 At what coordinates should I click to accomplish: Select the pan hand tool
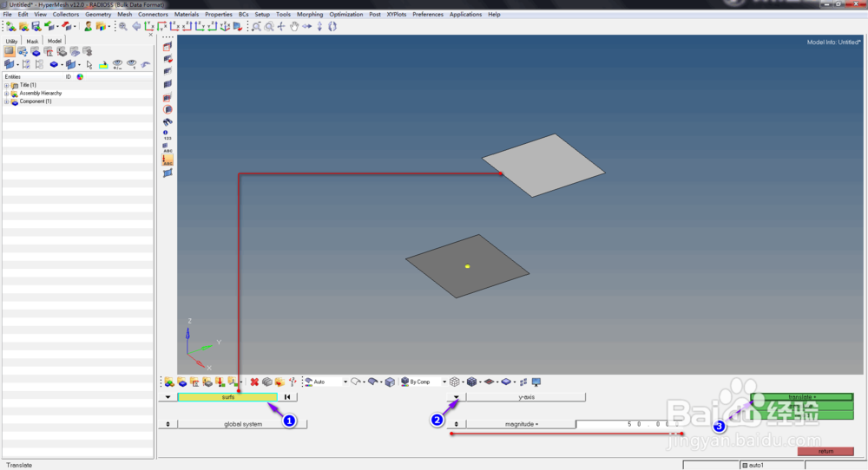(294, 26)
